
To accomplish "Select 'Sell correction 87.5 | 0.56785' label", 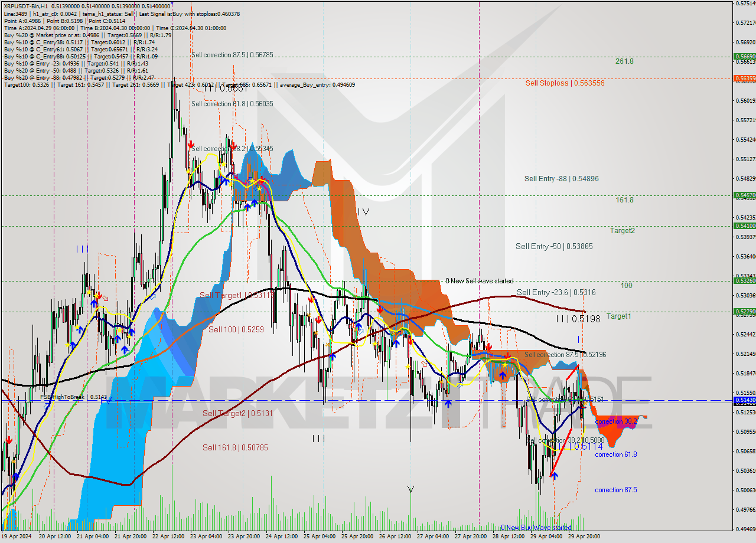I will point(232,55).
